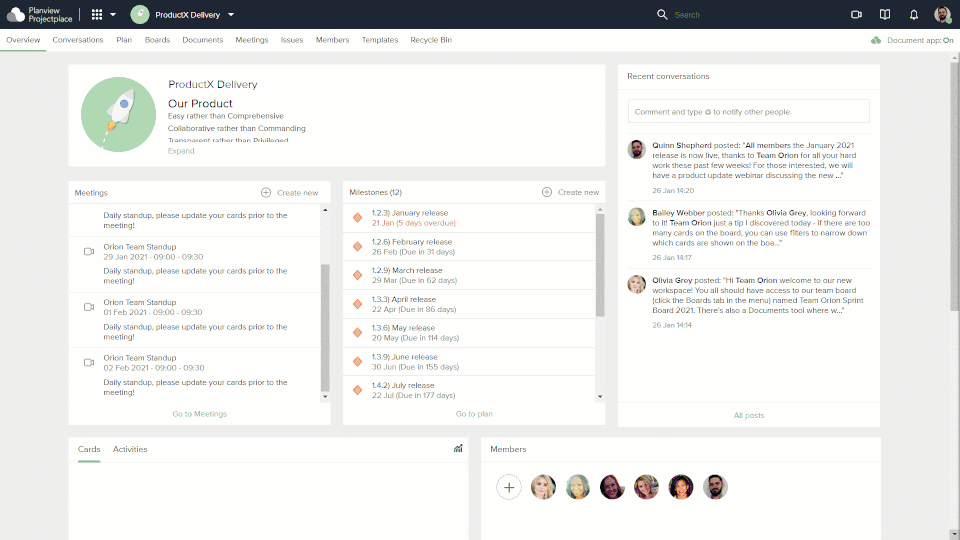The image size is (960, 540).
Task: Open the ProductX Delivery workspace dropdown arrow
Action: coord(231,15)
